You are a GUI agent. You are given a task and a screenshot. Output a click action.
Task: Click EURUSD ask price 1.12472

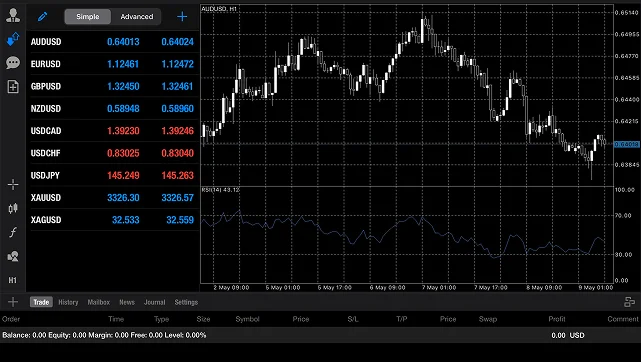(x=177, y=64)
